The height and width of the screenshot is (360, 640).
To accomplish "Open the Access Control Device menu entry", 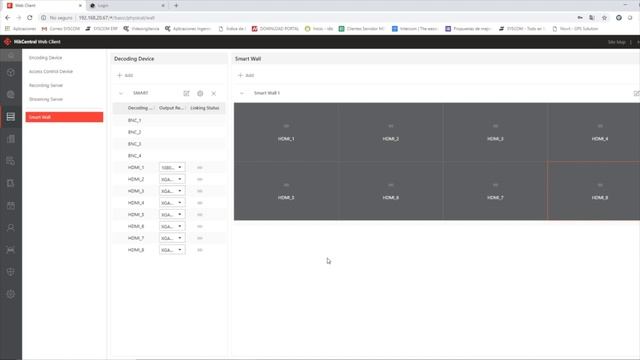I will (51, 71).
